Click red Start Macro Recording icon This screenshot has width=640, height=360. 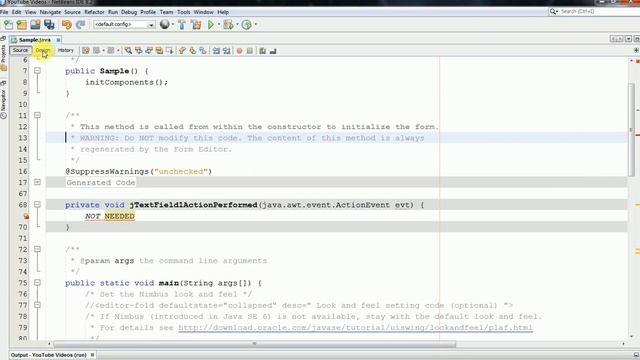pos(239,51)
